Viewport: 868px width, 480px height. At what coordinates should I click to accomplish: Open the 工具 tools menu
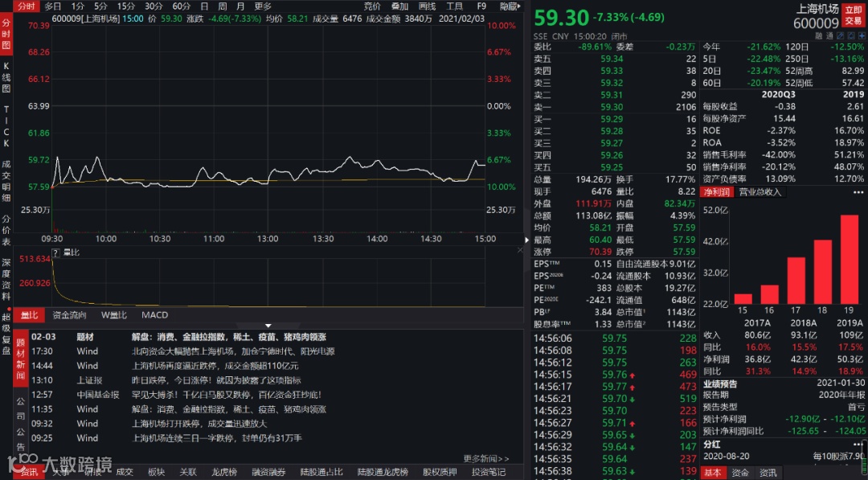click(454, 6)
